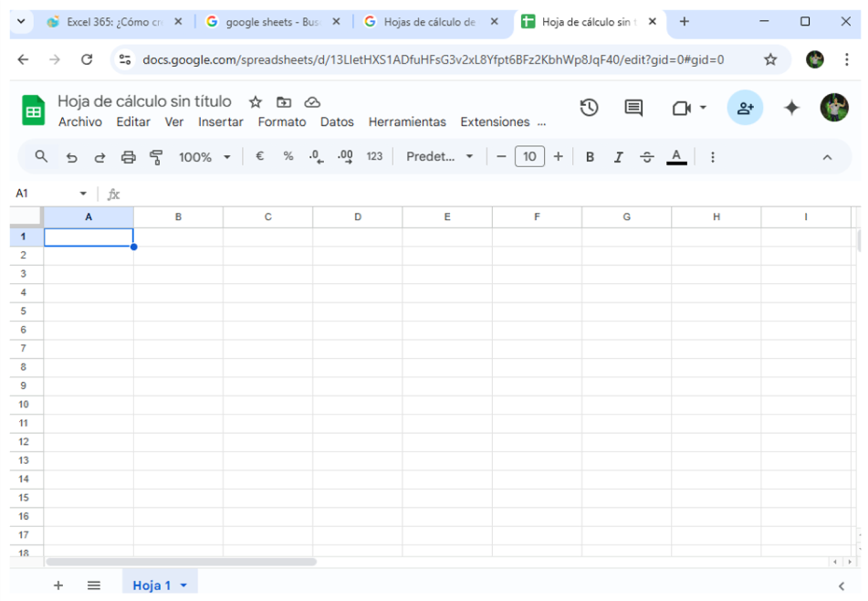868x601 pixels.
Task: Expand the Hoja 1 tab arrow
Action: click(x=183, y=585)
